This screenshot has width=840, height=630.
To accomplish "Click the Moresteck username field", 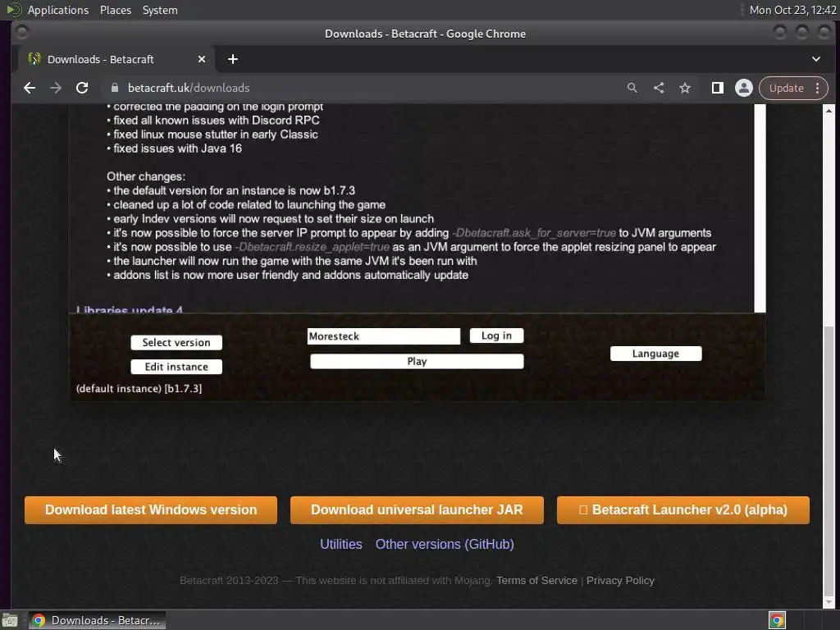I will click(384, 336).
